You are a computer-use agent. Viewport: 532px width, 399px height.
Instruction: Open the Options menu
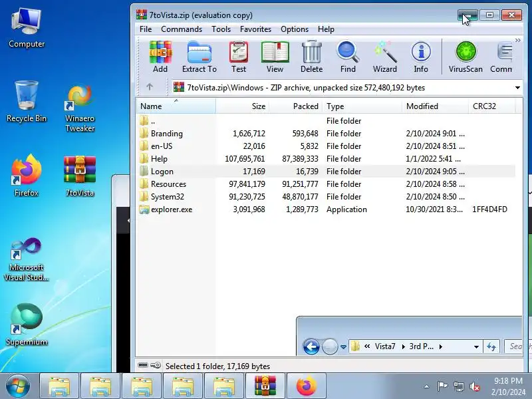(295, 29)
